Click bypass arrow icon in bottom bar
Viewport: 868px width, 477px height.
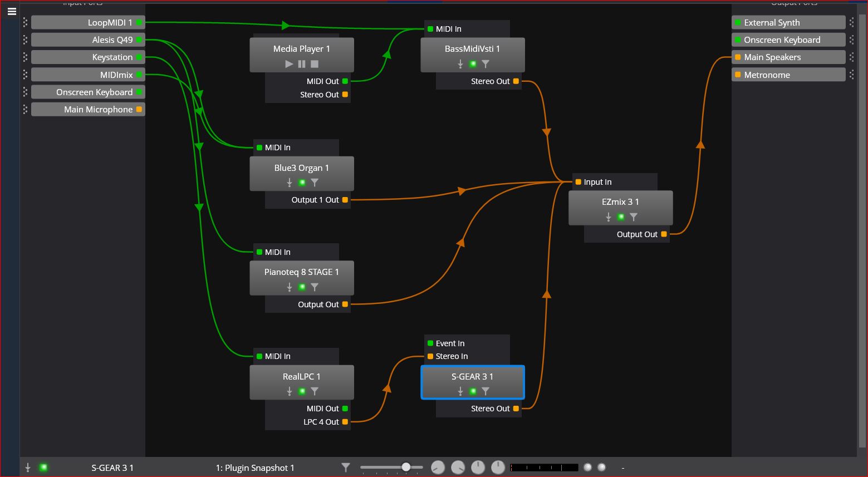point(28,468)
